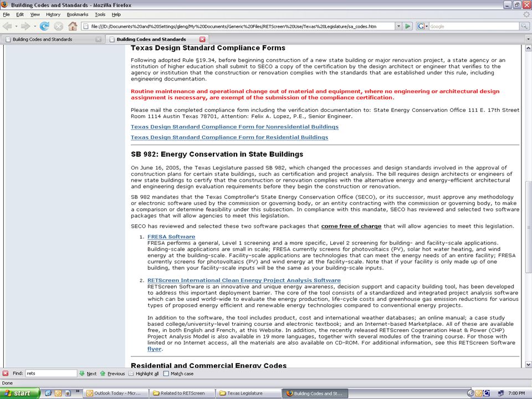Click the Previous label in the Find bar

(116, 374)
